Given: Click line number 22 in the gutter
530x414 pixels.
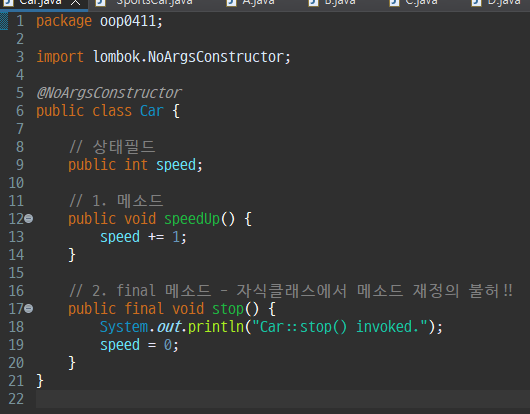Looking at the screenshot, I should (x=16, y=399).
